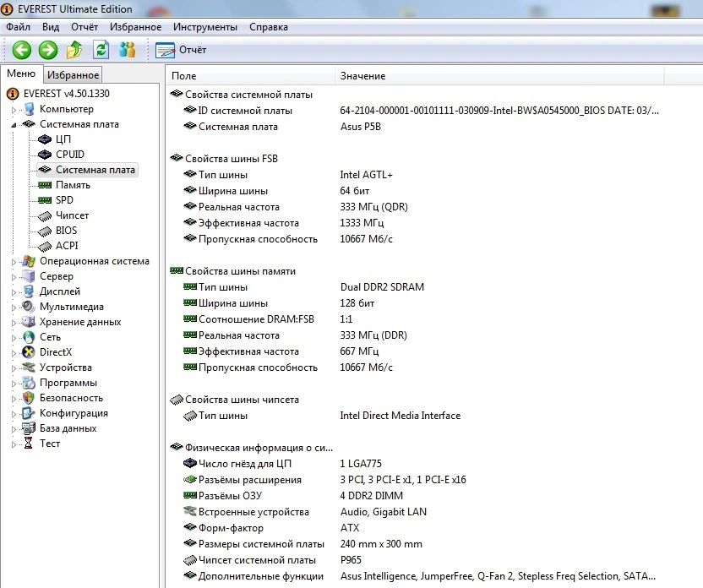Select the Intel Direct Media Interface value

401,416
